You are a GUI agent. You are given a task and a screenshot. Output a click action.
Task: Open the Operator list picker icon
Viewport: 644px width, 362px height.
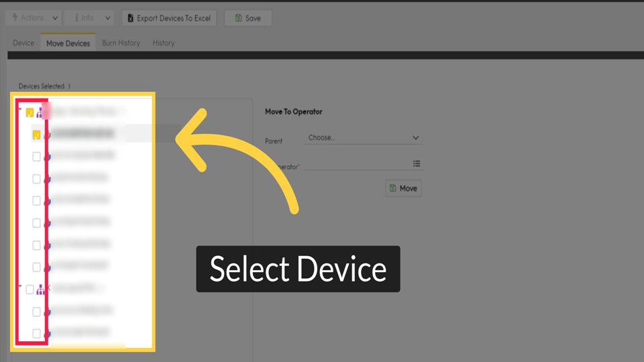(x=417, y=164)
